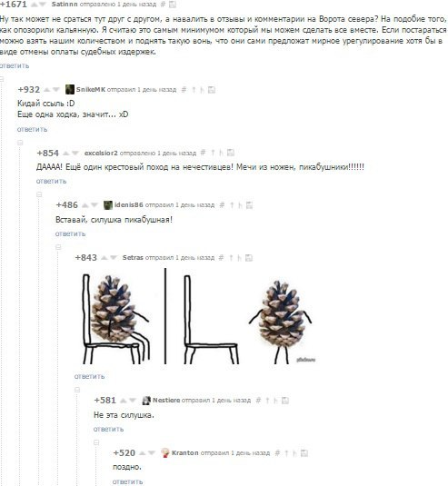Open the Satinnn user profile link
The height and width of the screenshot is (486, 448).
[x=65, y=5]
